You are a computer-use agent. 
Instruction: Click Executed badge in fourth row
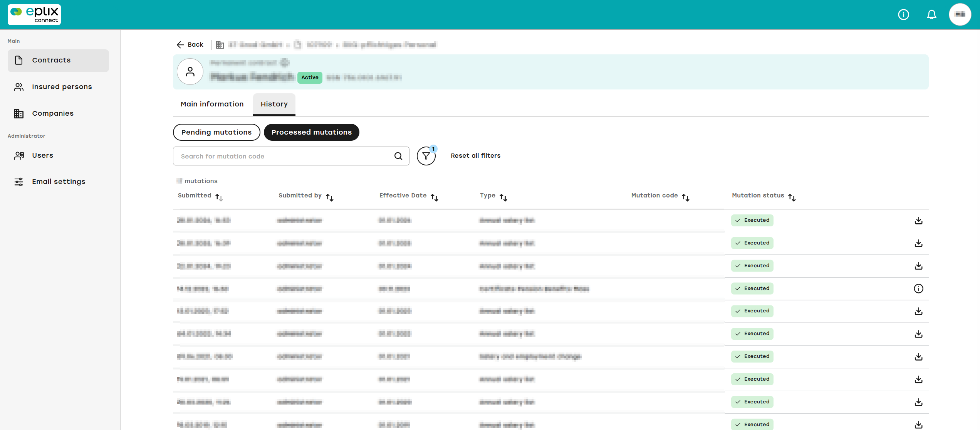click(x=752, y=288)
